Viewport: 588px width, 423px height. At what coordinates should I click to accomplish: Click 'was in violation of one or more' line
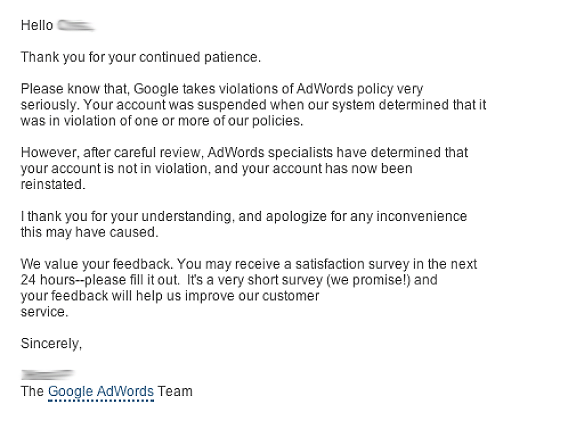tap(162, 121)
